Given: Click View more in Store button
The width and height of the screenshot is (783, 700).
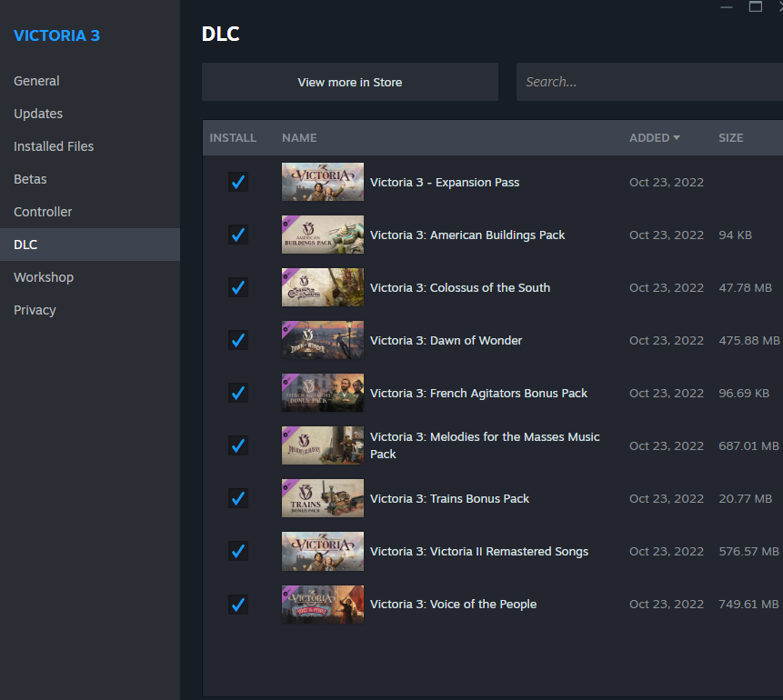Looking at the screenshot, I should click(350, 82).
